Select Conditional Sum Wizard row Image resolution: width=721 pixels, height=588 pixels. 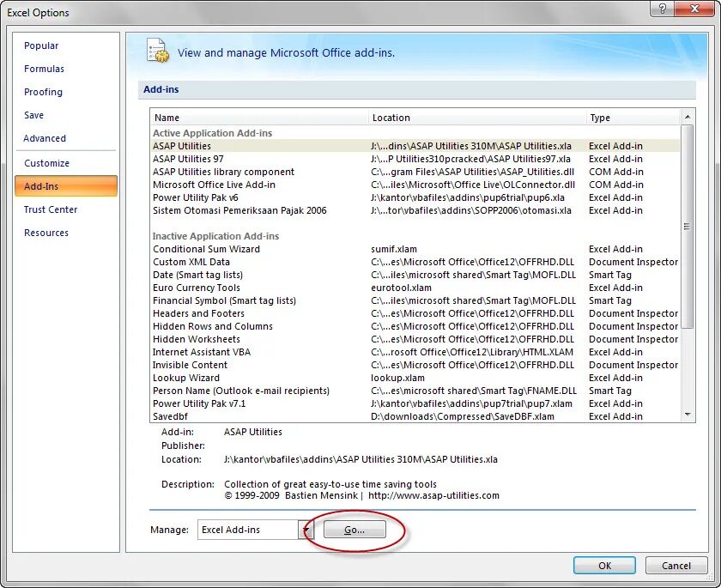[x=415, y=249]
